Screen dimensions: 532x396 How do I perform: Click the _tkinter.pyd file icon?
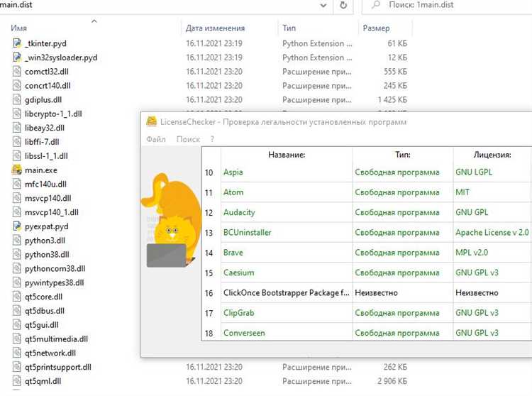pyautogui.click(x=17, y=43)
